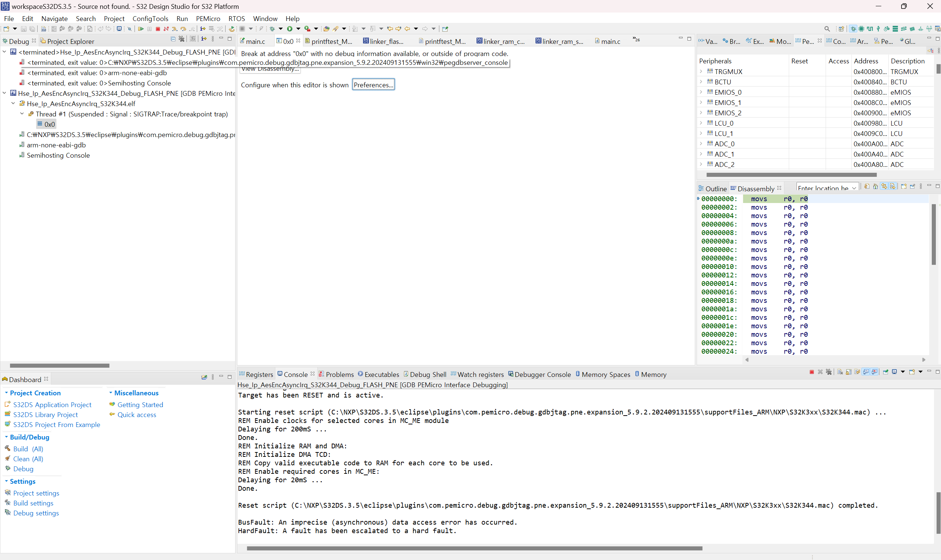941x560 pixels.
Task: Click the Console horizontal scrollbar
Action: [x=474, y=548]
